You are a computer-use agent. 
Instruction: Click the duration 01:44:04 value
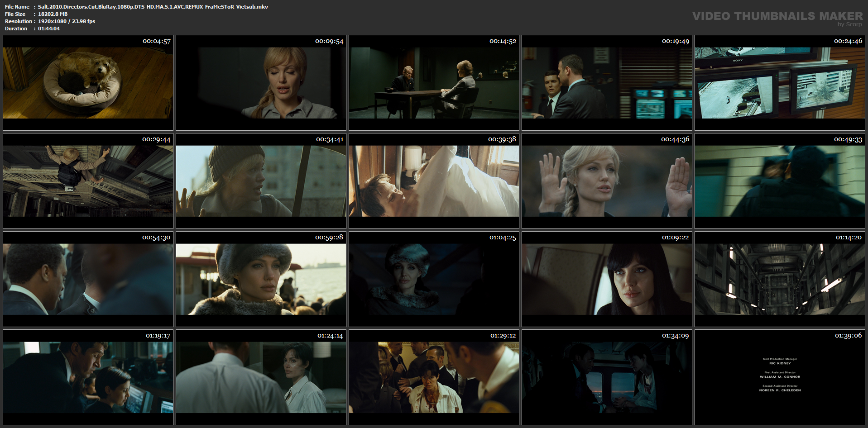pos(49,29)
